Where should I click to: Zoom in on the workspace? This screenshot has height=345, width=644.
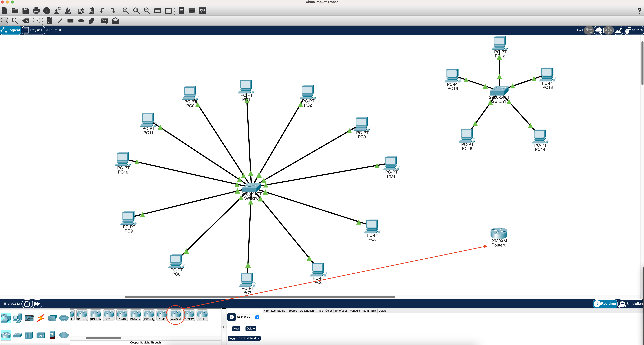126,11
